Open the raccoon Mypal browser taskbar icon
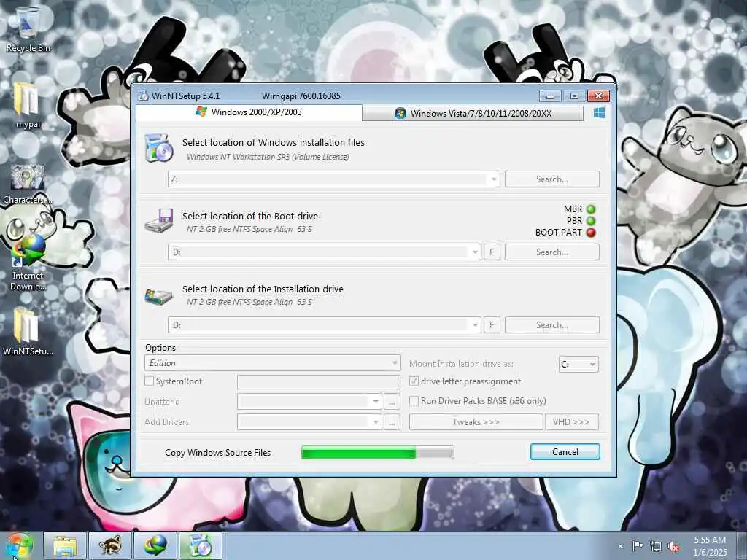This screenshot has width=747, height=560. point(111,545)
